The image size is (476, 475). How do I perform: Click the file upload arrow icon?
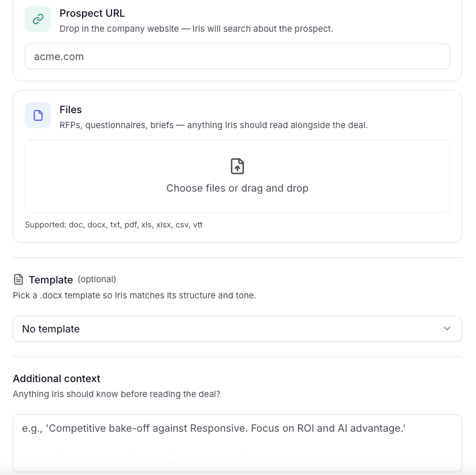237,166
